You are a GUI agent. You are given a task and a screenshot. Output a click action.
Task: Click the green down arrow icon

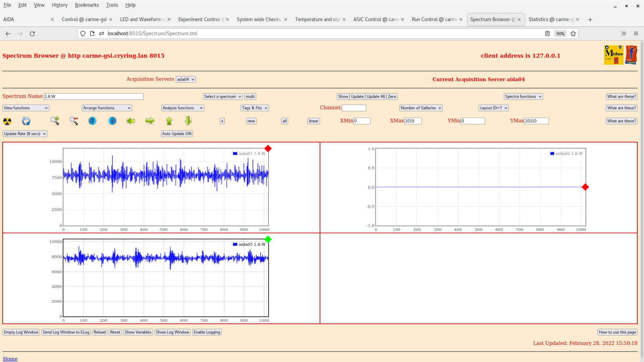point(188,121)
